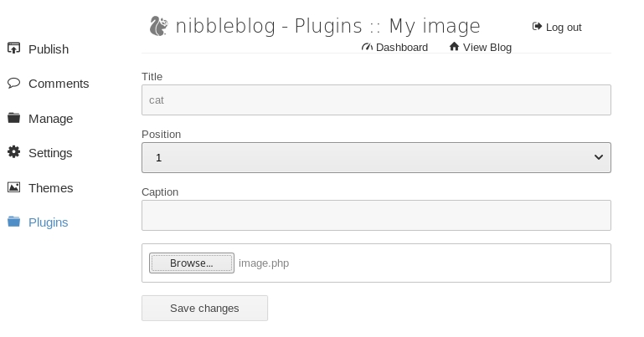Open the Position dropdown
Screen dimensions: 644x337
(x=376, y=157)
